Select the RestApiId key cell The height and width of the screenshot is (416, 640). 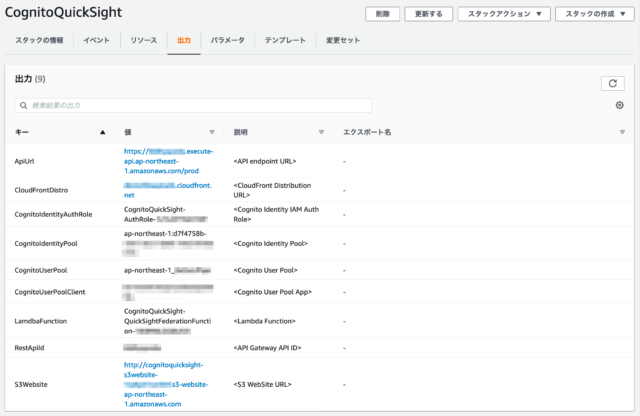point(29,348)
